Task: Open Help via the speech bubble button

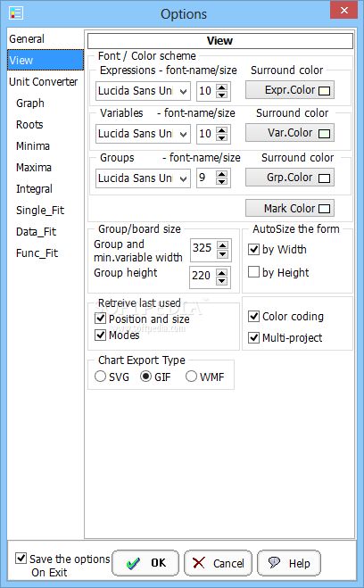Action: point(289,563)
